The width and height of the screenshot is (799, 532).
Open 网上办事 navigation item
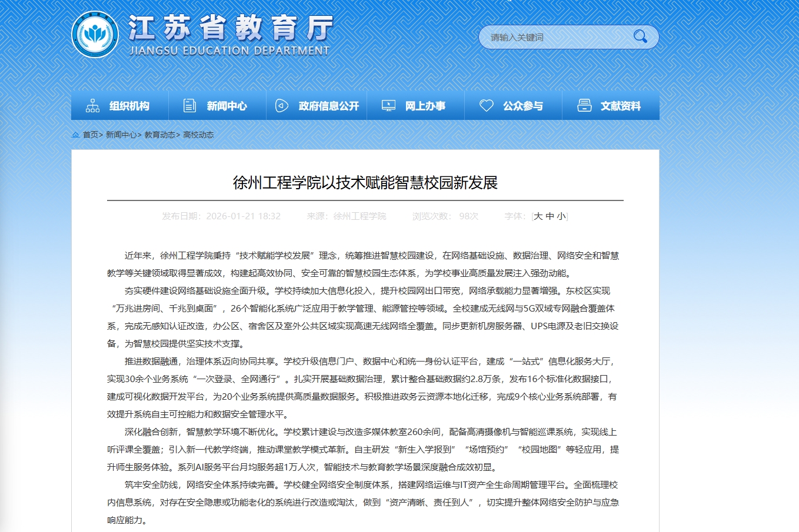425,106
